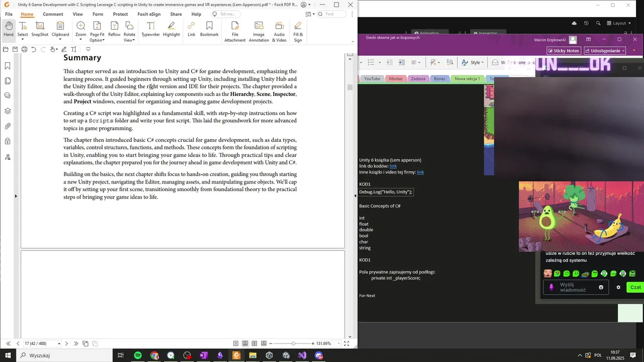
Task: Switch to the Foxit eSign tab
Action: (149, 14)
